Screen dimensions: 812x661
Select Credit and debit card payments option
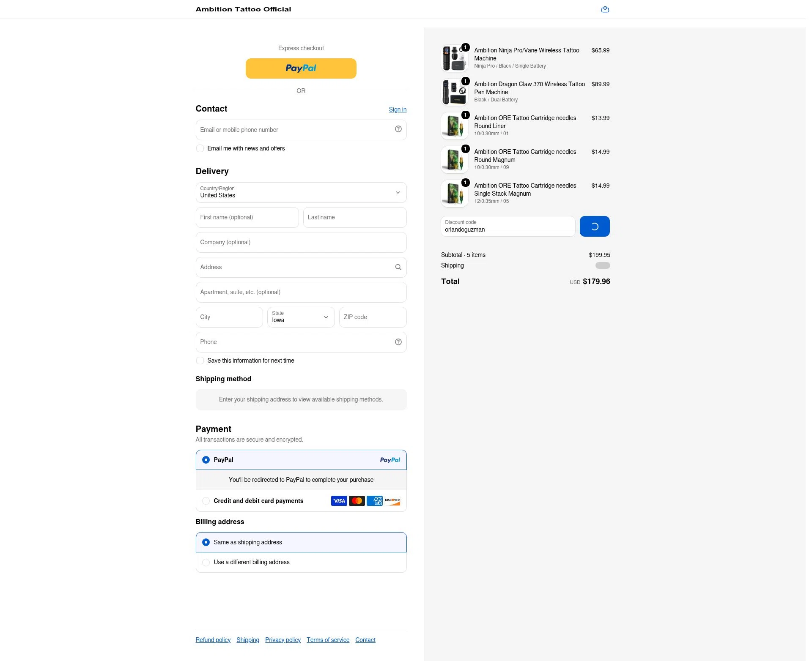click(x=206, y=501)
